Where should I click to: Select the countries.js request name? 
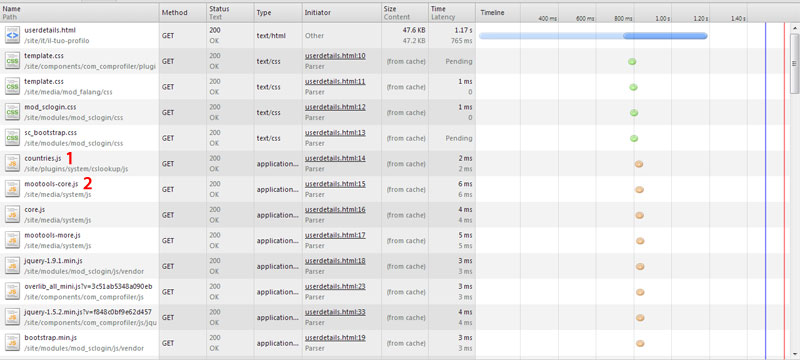42,159
